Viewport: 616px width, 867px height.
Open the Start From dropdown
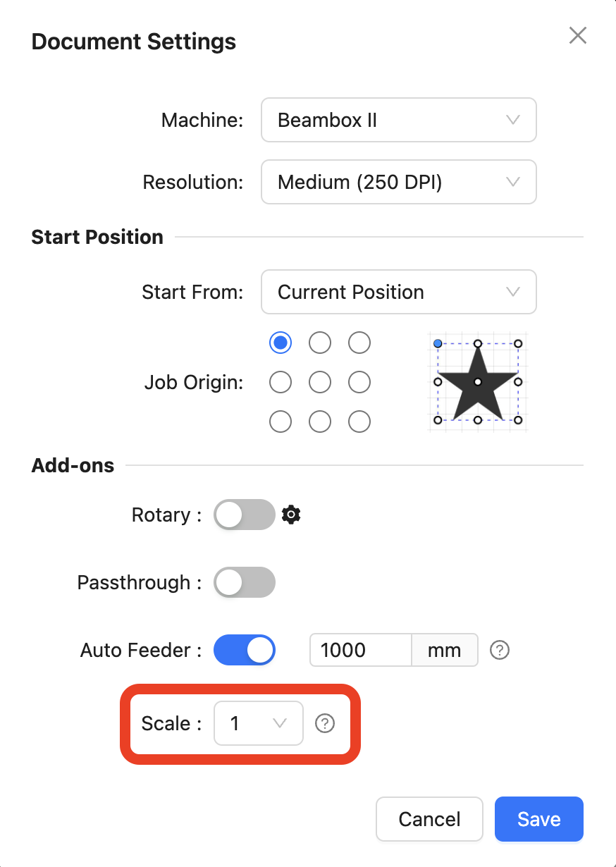click(x=399, y=292)
